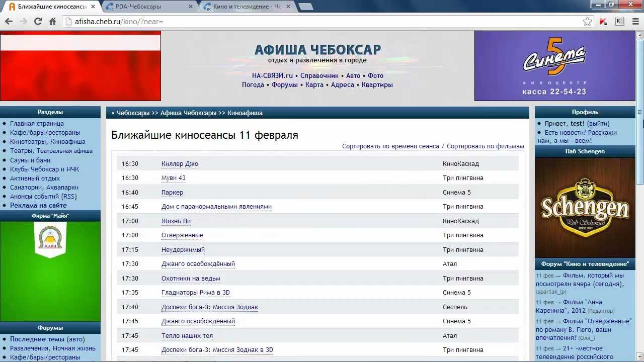Open forum topic 'Фильм, который мы посмотрели вчера'
644x362 pixels.
click(580, 280)
